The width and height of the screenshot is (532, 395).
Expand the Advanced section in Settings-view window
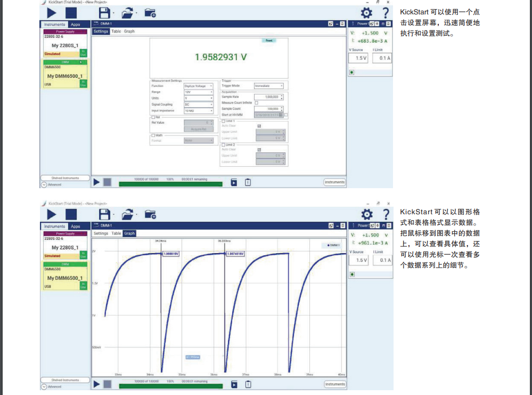coord(44,185)
